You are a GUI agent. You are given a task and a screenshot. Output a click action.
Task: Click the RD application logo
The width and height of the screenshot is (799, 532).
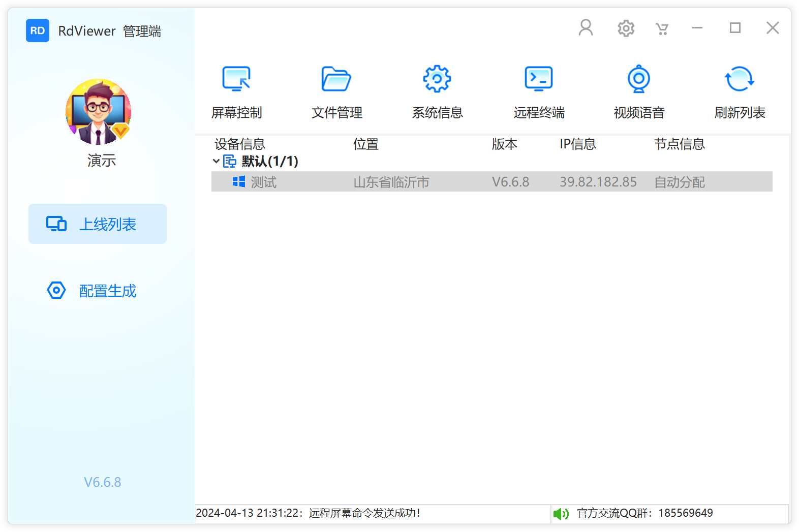[x=38, y=30]
